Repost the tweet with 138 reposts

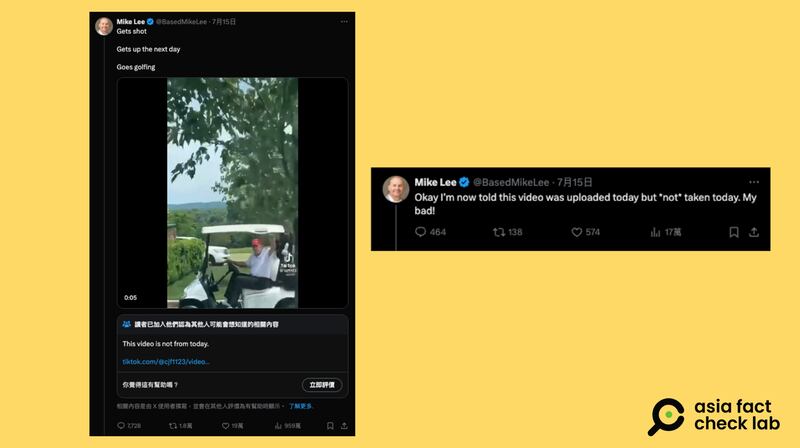click(500, 232)
